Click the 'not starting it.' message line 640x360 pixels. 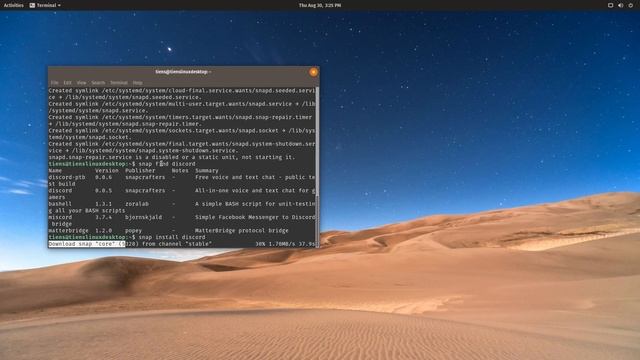click(171, 157)
